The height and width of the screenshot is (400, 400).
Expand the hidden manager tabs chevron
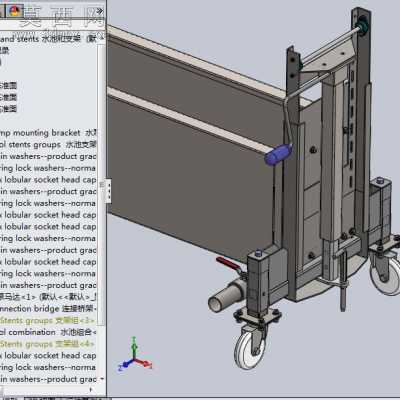pos(99,12)
